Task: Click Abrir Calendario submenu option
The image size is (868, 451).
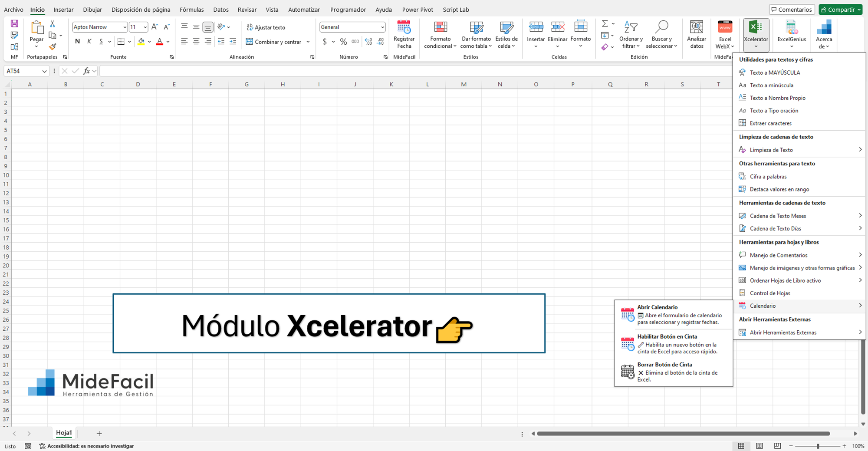Action: 674,315
